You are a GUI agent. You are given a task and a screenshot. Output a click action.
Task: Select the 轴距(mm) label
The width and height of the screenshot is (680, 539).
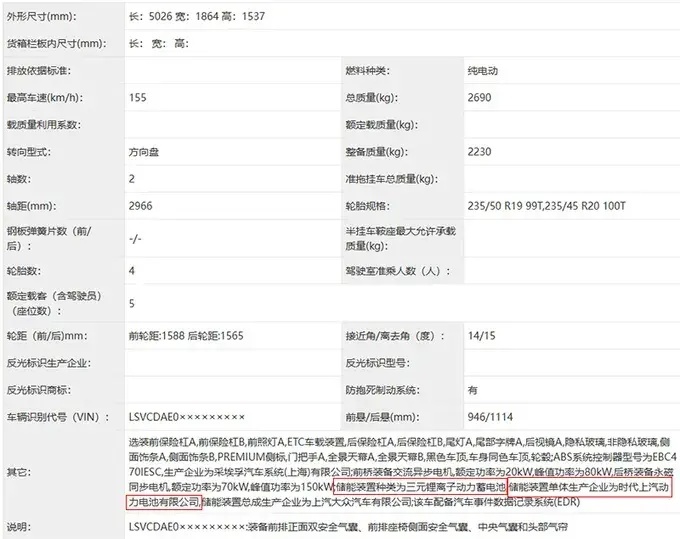(x=31, y=206)
